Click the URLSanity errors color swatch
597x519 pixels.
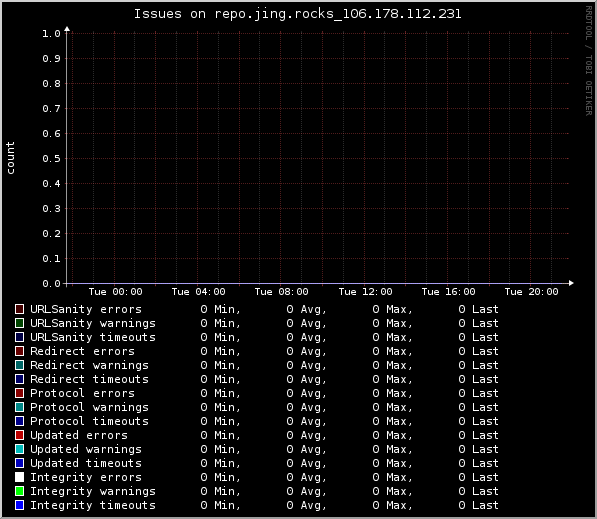[x=19, y=309]
